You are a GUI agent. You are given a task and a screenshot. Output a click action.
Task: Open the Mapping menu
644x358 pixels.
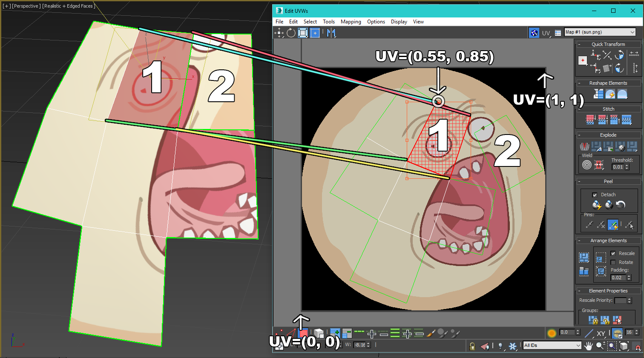(x=351, y=22)
